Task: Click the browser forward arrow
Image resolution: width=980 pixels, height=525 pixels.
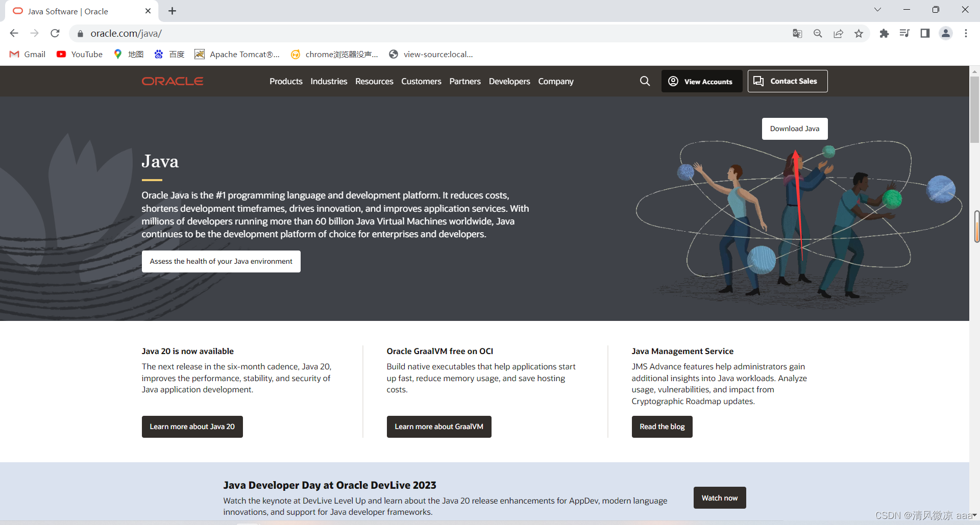Action: click(34, 33)
